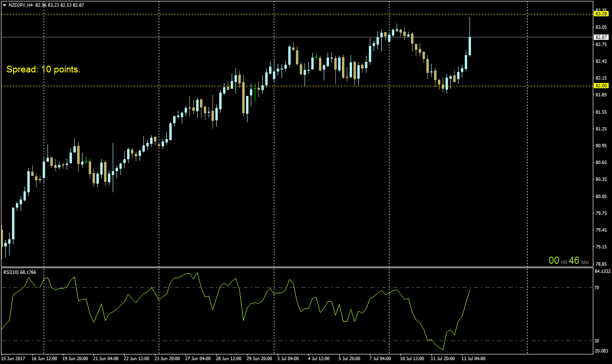Click the 84.1332 RSI scale value
The image size is (612, 364).
click(601, 271)
